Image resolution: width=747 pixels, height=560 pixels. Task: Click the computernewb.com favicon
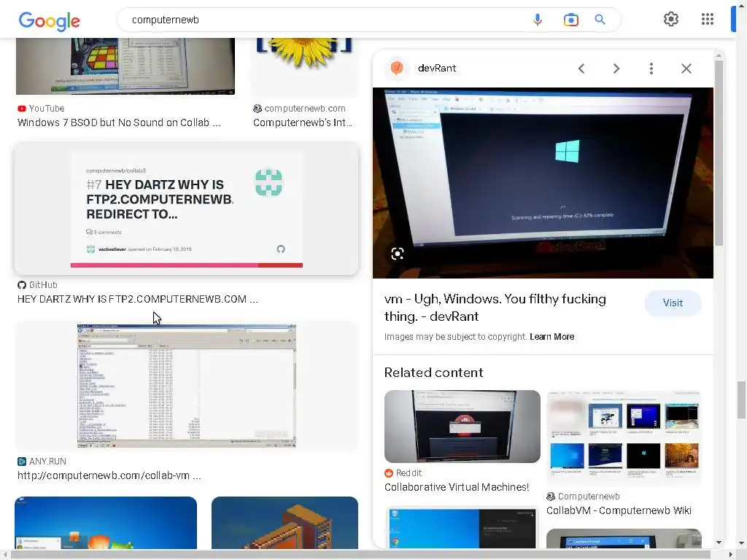coord(258,109)
